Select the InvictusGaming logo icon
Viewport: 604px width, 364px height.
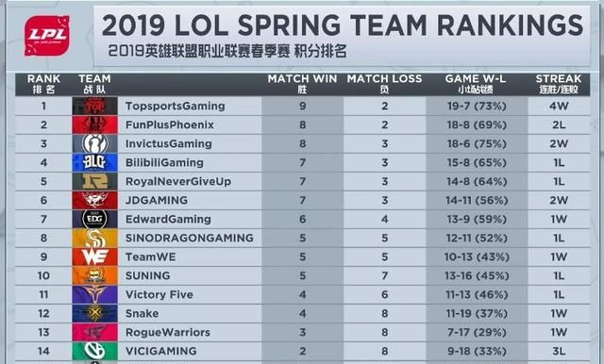pos(94,143)
